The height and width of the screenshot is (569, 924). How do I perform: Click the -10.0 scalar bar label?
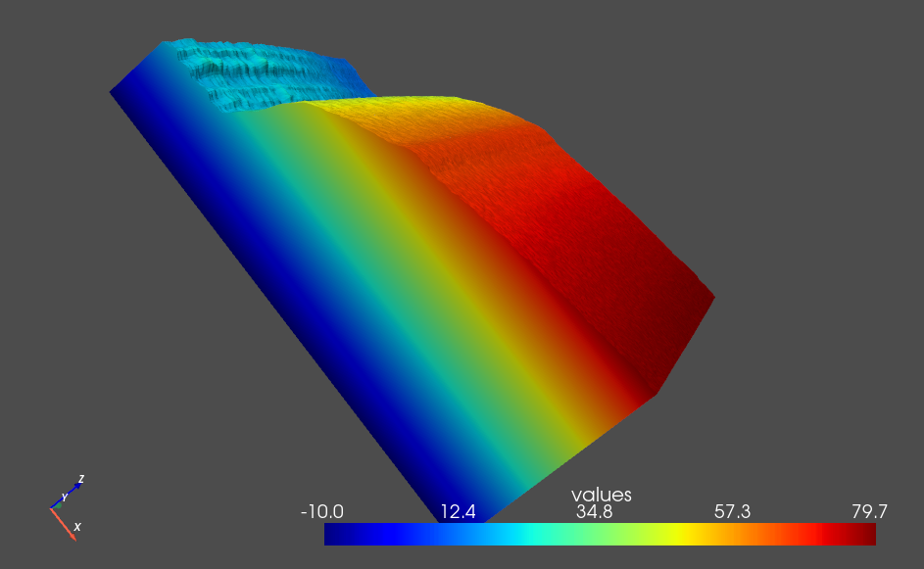321,511
